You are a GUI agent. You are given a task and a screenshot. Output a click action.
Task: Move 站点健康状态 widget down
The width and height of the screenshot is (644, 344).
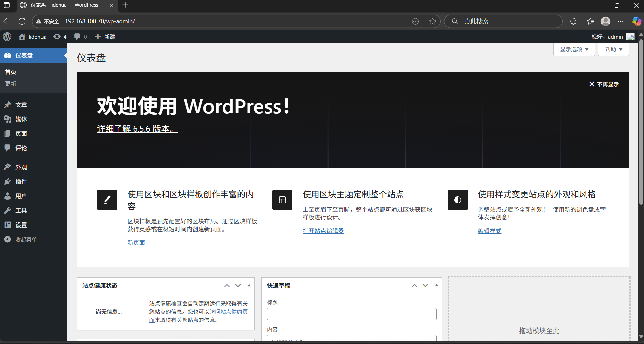238,286
